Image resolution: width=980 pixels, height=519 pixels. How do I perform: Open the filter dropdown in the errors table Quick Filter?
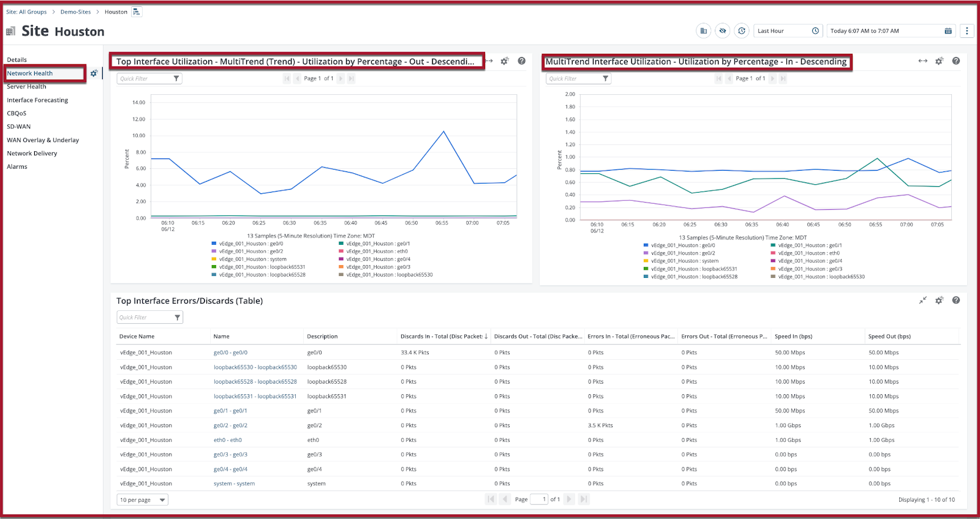tap(178, 318)
